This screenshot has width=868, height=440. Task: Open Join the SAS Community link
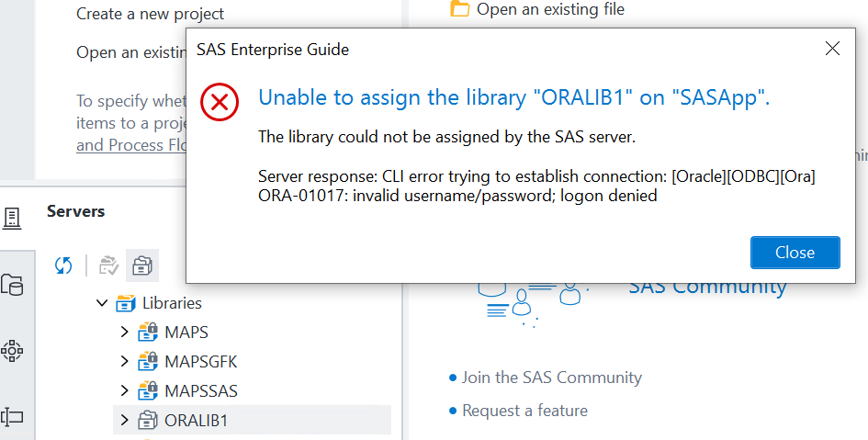pyautogui.click(x=551, y=378)
